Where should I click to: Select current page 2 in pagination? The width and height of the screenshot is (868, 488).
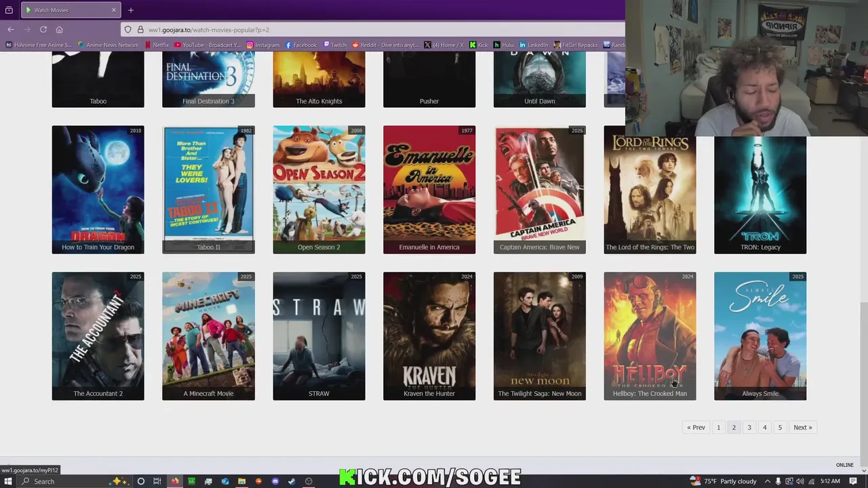pyautogui.click(x=734, y=428)
